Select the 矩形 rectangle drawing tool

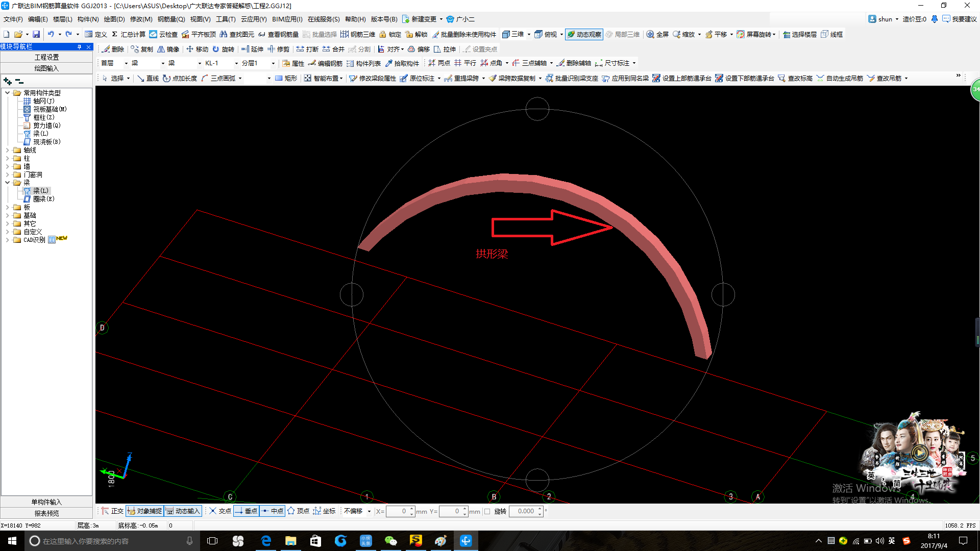(x=286, y=78)
